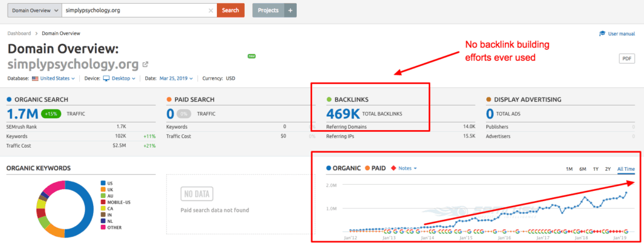Select the 1M time range
The image size is (644, 250).
[x=569, y=169]
